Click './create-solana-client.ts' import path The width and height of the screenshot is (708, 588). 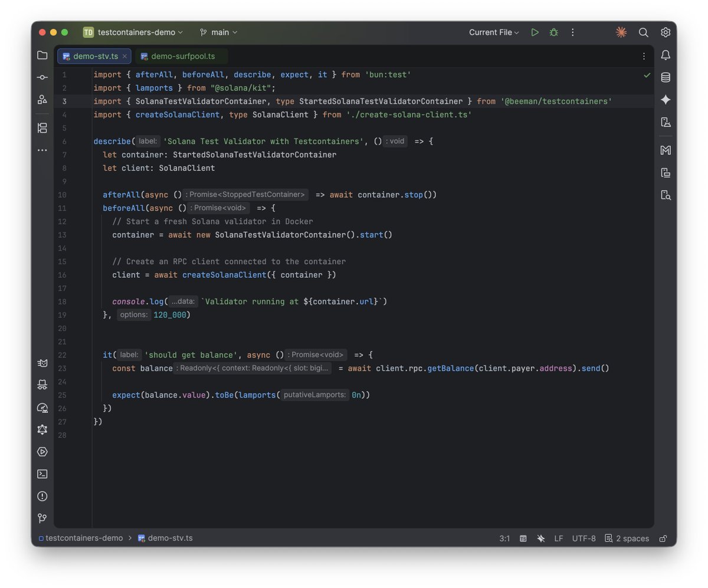tap(409, 115)
